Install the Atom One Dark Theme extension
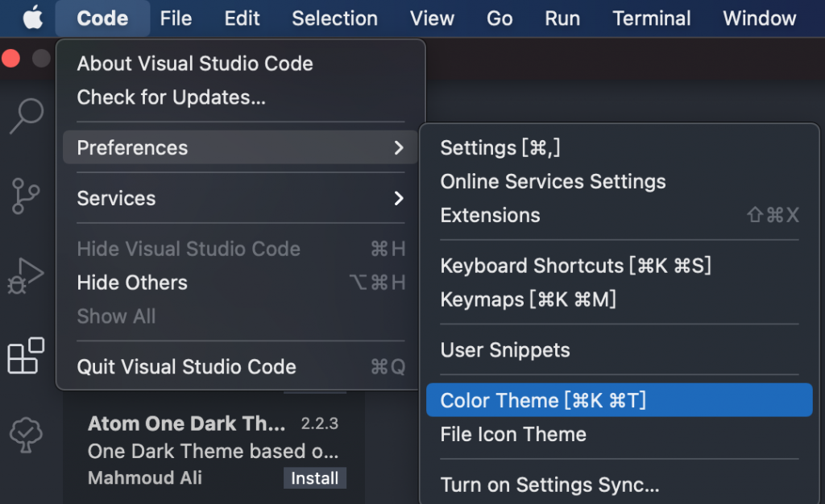This screenshot has height=504, width=825. coord(315,478)
